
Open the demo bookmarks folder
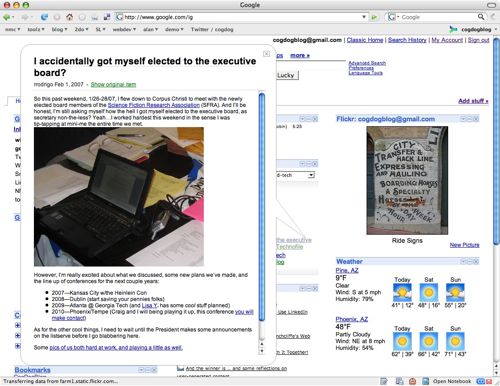pos(174,29)
